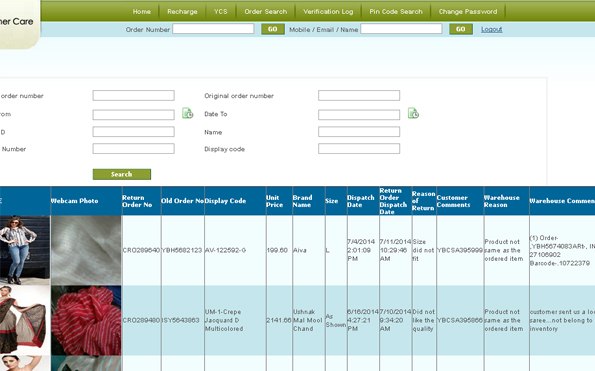Click the green Search button
Image resolution: width=595 pixels, height=371 pixels.
tap(122, 174)
